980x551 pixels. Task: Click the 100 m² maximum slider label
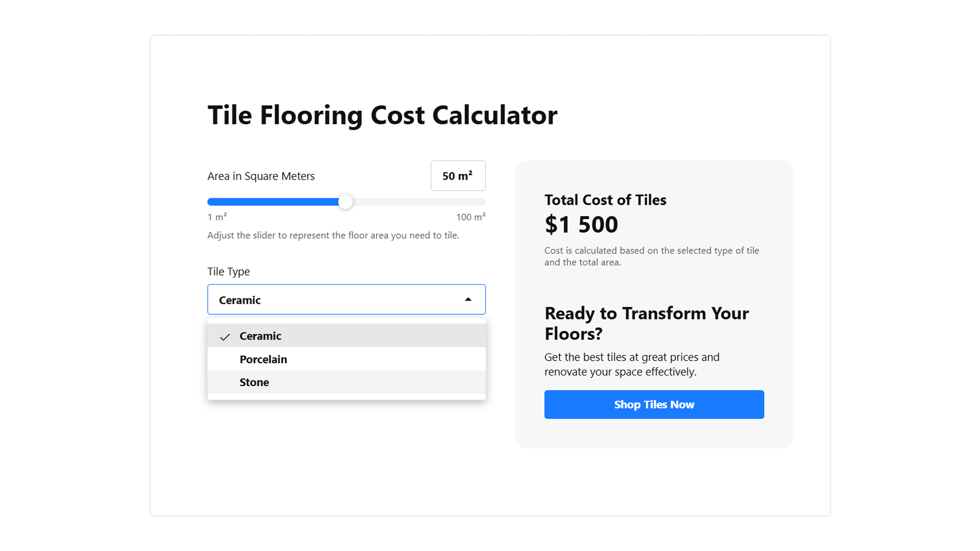(x=471, y=217)
